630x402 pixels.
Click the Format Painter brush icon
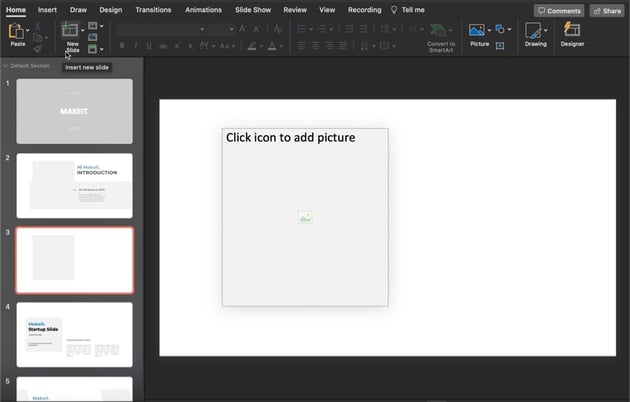click(38, 47)
